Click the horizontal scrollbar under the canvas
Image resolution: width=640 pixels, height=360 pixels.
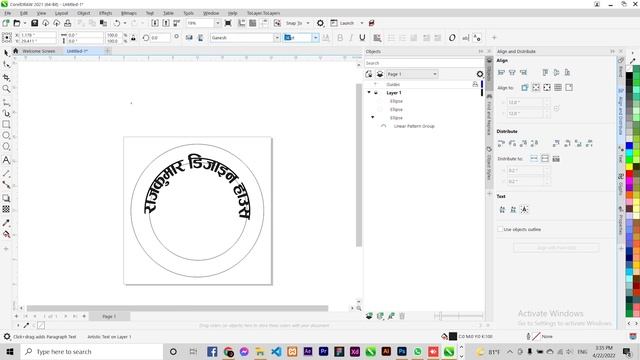pos(177,308)
